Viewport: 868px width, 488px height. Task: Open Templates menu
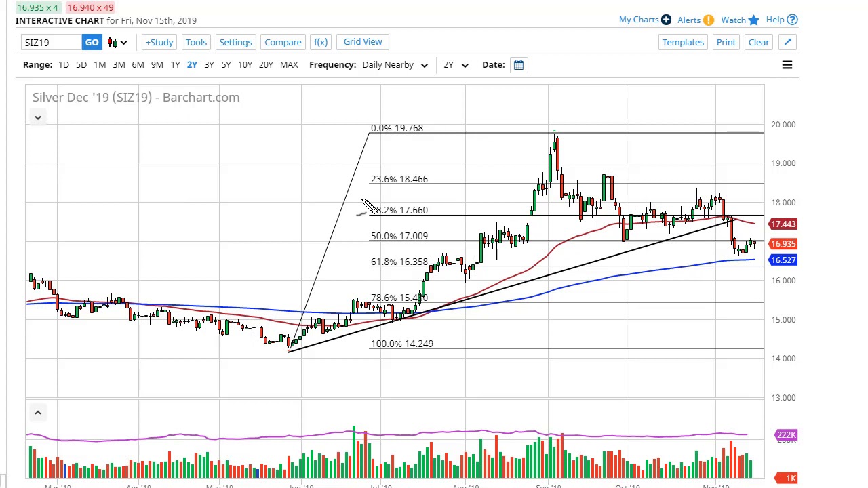click(683, 42)
